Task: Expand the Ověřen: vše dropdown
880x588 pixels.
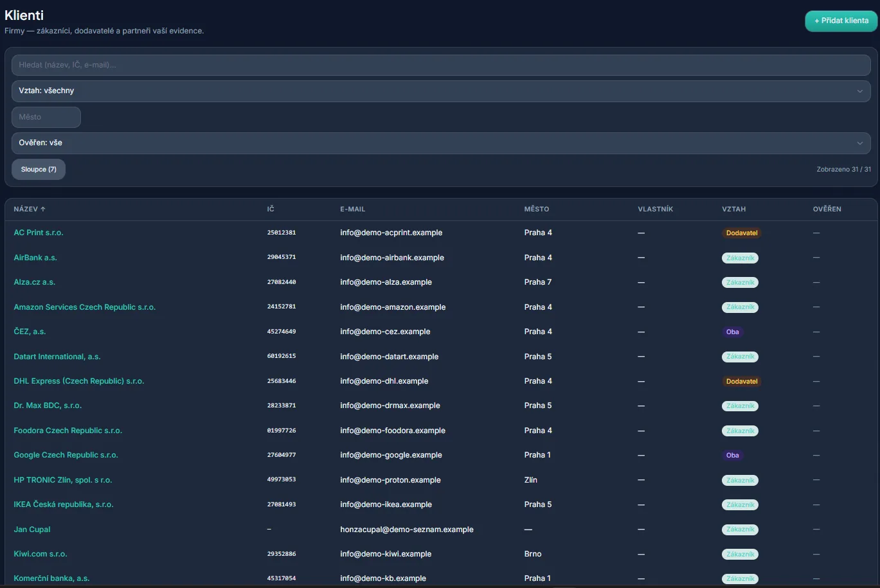Action: click(441, 143)
